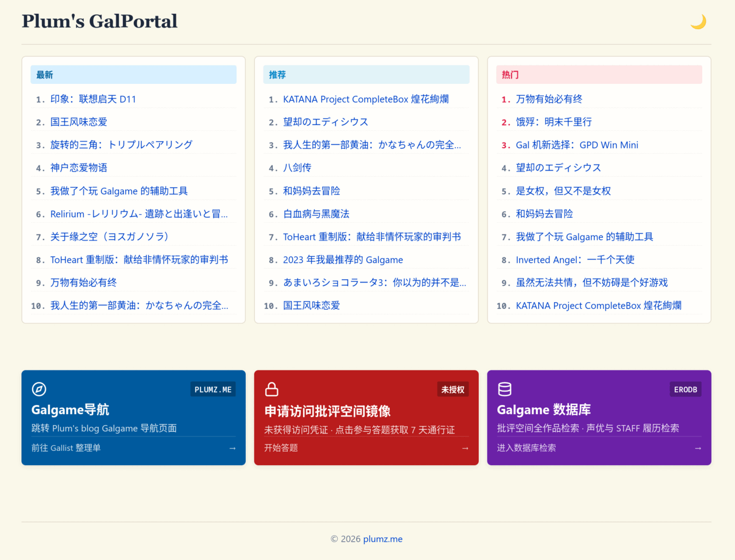Click the PLUMZ.ME badge
The height and width of the screenshot is (560, 735).
[x=213, y=389]
